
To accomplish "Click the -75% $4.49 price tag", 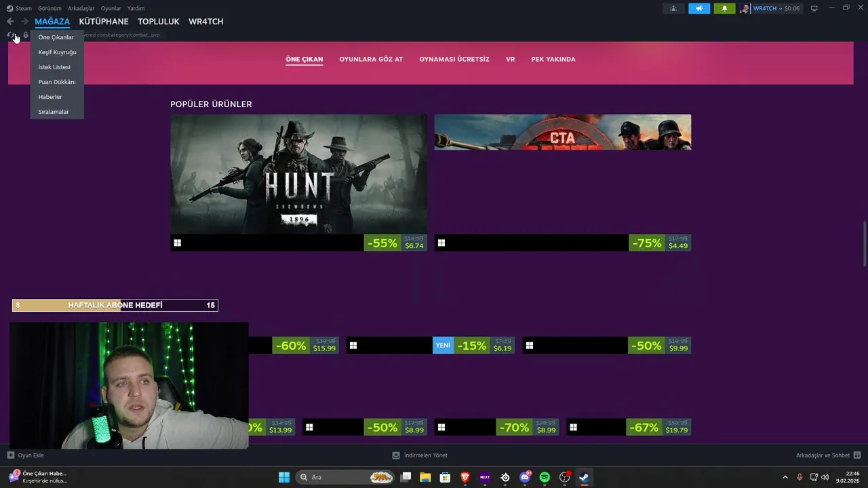I will coord(660,243).
